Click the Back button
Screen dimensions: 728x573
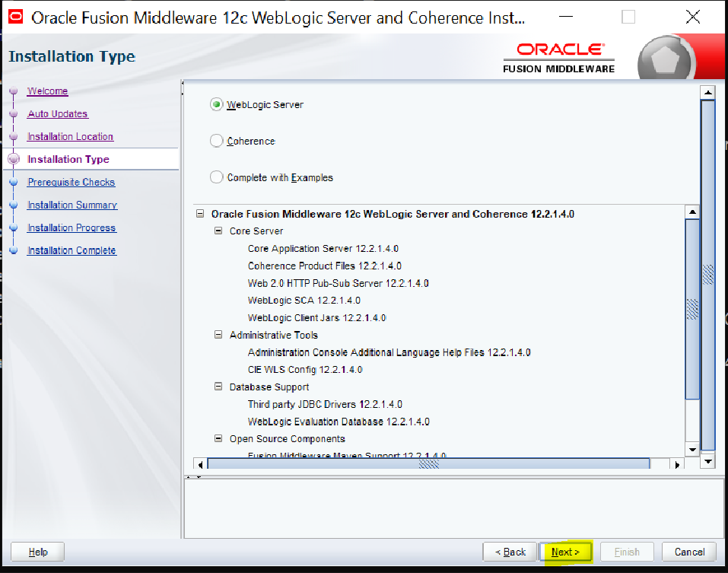click(x=510, y=552)
